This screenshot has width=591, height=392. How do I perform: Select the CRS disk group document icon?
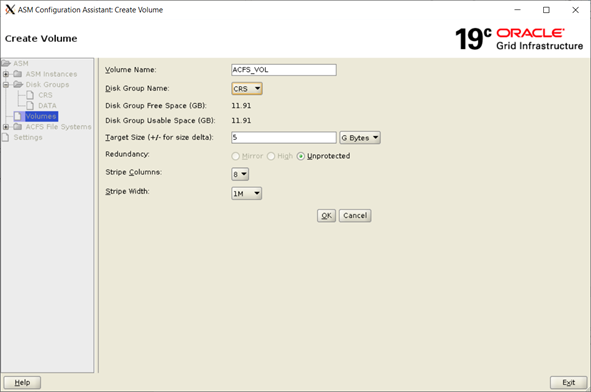(30, 95)
